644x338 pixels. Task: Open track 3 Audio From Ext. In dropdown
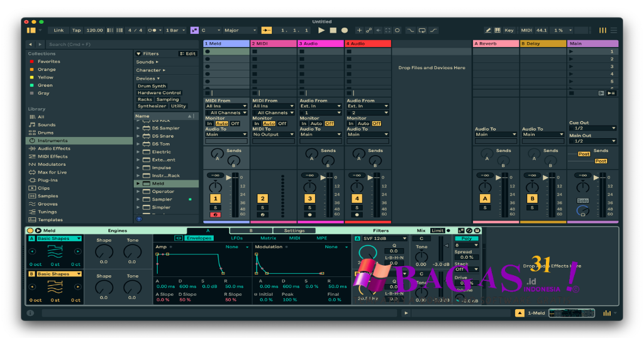click(x=320, y=106)
